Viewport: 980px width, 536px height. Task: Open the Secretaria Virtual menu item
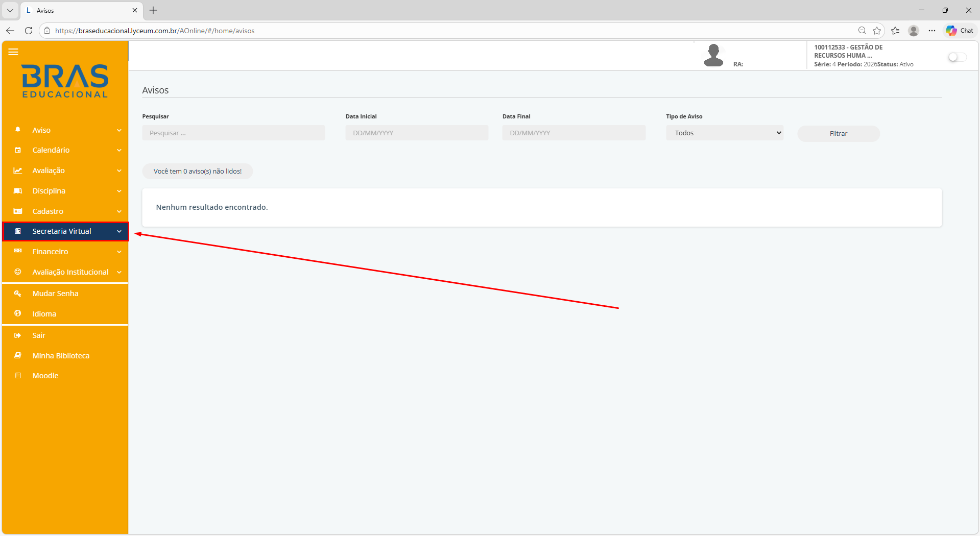62,231
